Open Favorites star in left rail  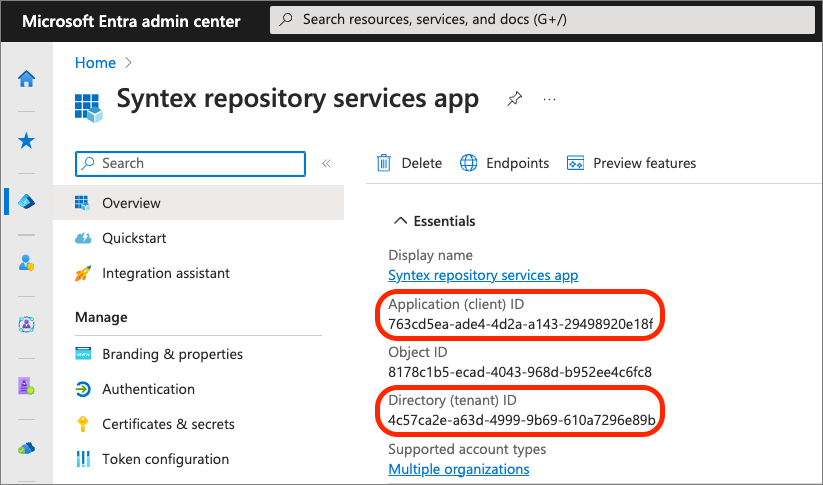tap(26, 141)
